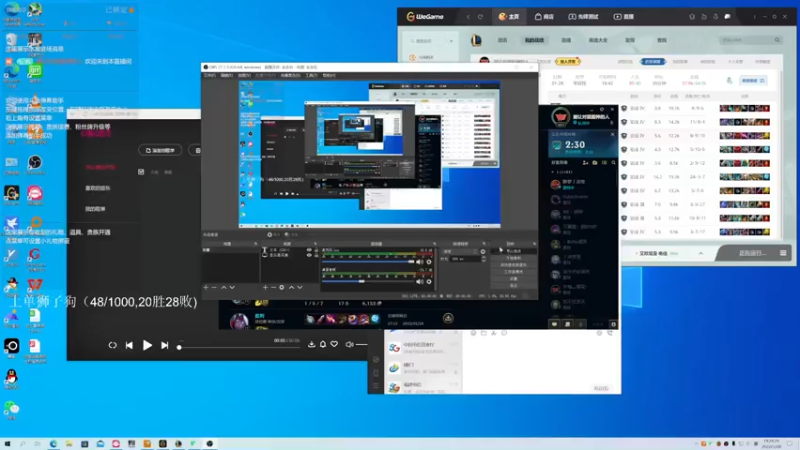Increment the OBS transition duration stepper

click(x=484, y=258)
